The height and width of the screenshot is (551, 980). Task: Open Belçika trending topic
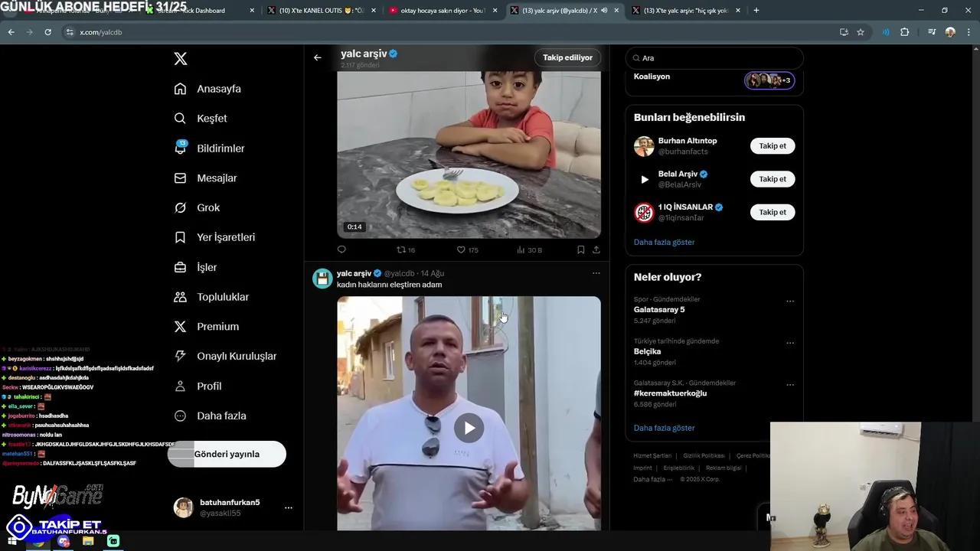point(647,351)
